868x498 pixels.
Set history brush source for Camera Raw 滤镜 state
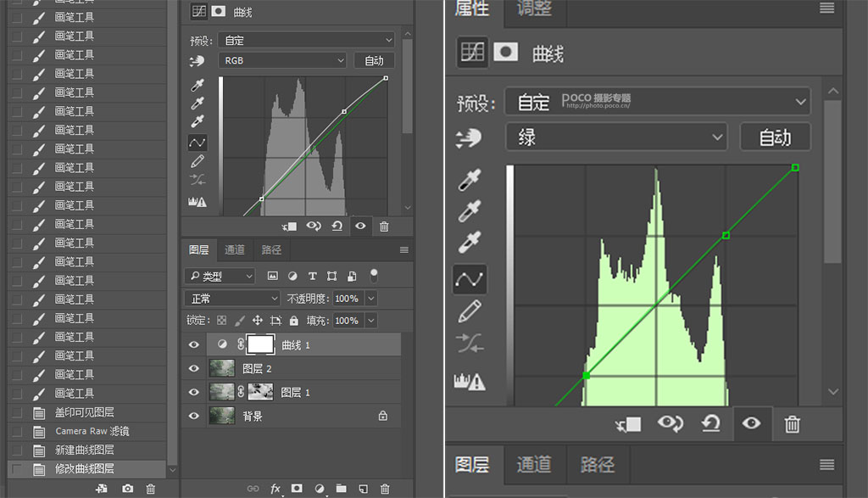pos(17,431)
